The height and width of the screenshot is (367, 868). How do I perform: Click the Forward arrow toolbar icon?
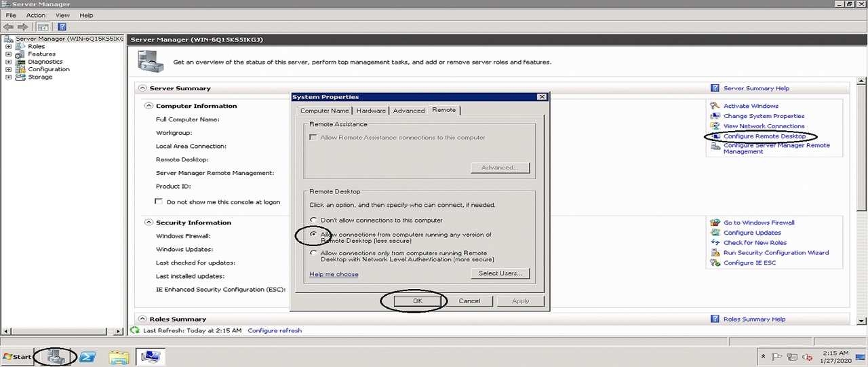click(x=22, y=26)
